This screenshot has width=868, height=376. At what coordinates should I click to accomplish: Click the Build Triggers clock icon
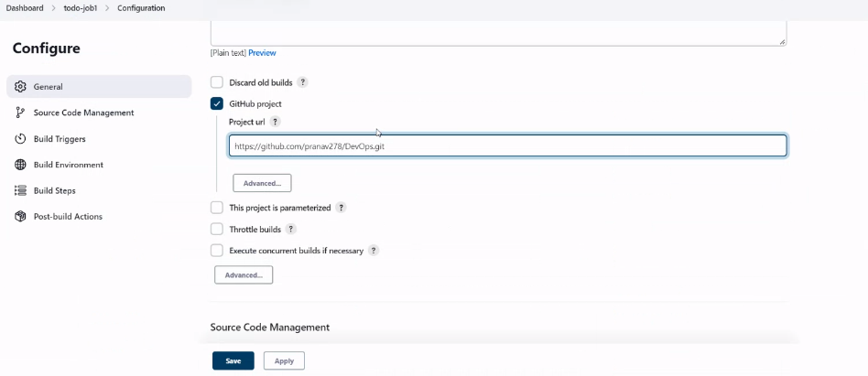[20, 139]
